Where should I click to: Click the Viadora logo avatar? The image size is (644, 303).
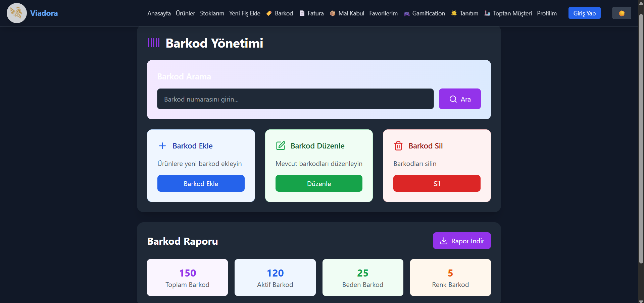tap(16, 13)
